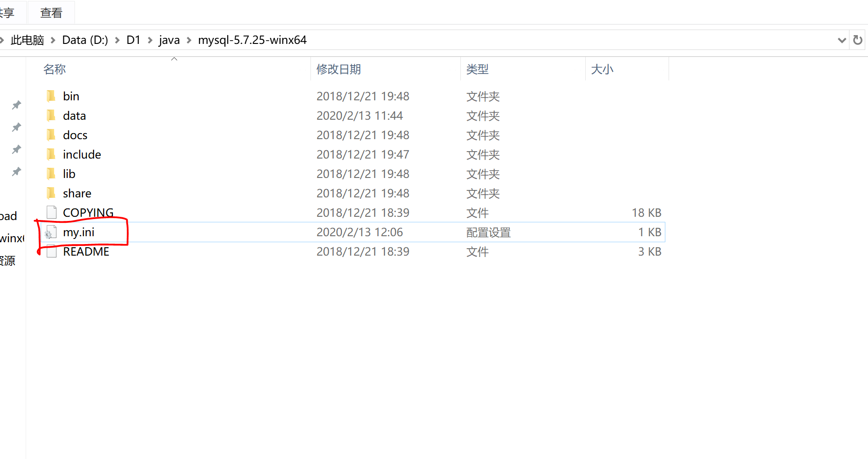This screenshot has height=459, width=868.
Task: Open the share folder
Action: pos(77,193)
